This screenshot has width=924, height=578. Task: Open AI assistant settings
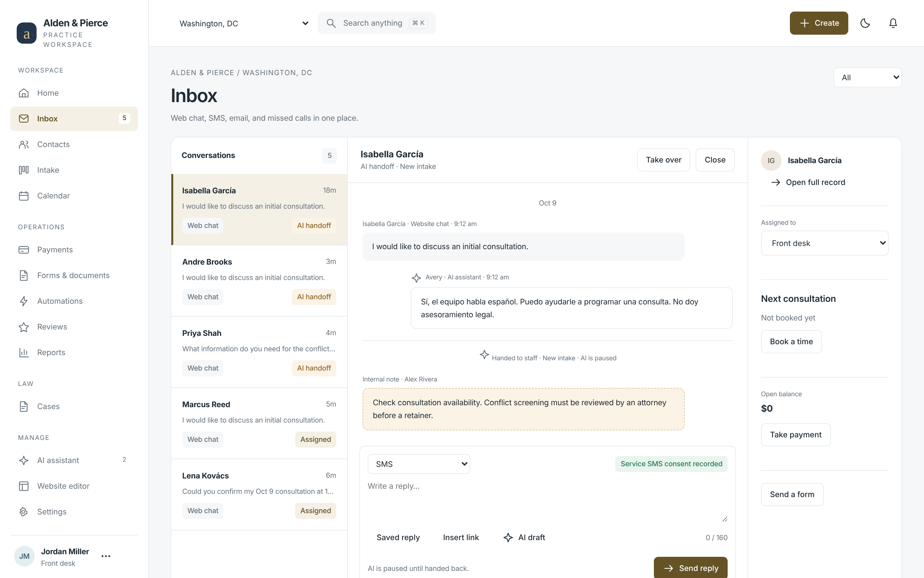point(74,460)
